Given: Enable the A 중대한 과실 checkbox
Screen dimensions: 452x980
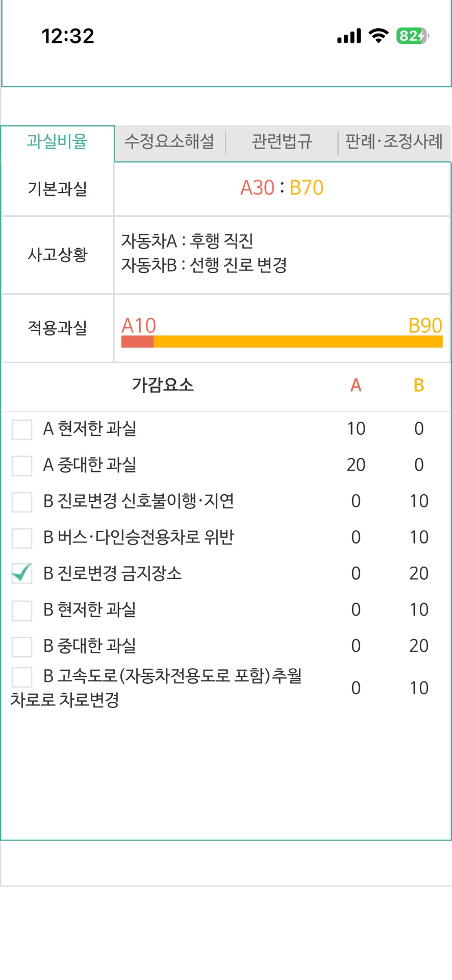Looking at the screenshot, I should tap(22, 465).
